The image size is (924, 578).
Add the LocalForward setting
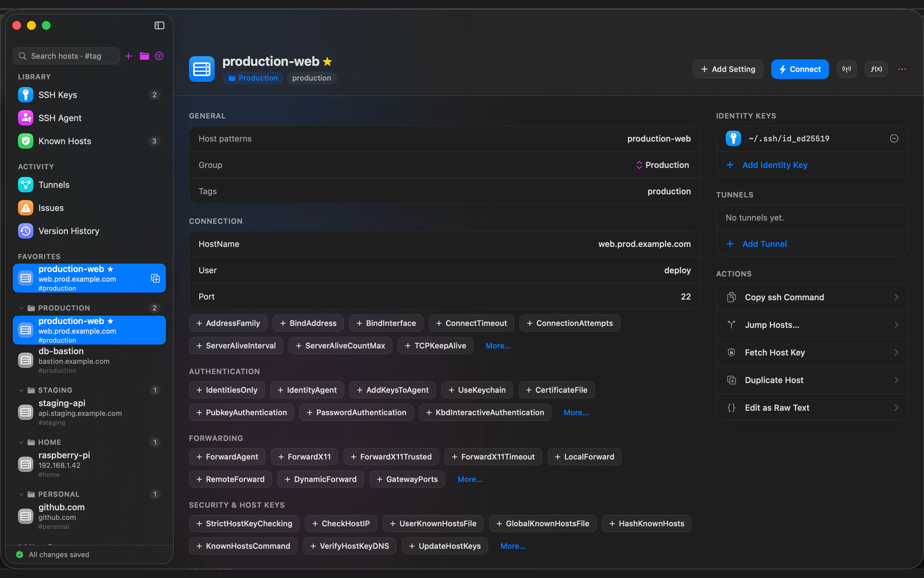(x=584, y=457)
